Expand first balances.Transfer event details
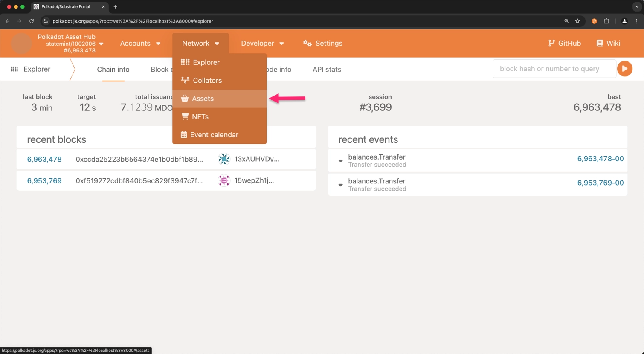644x354 pixels. tap(340, 161)
